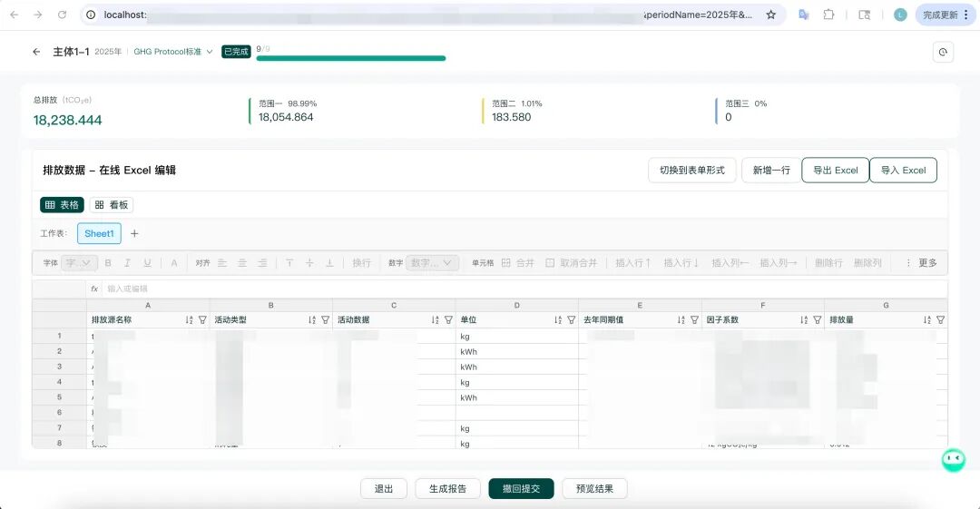Click the history clock icon at top right
980x509 pixels.
click(943, 53)
